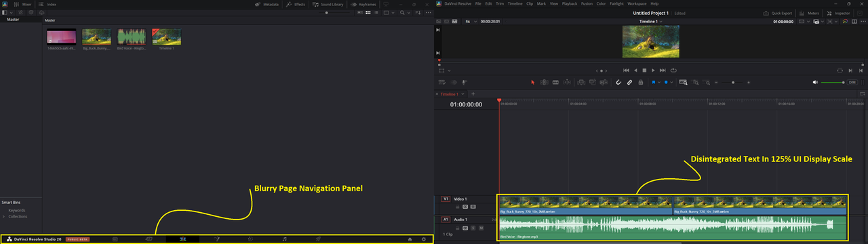Switch media pool to metadata view
Image resolution: width=868 pixels, height=244 pixels.
[x=360, y=12]
